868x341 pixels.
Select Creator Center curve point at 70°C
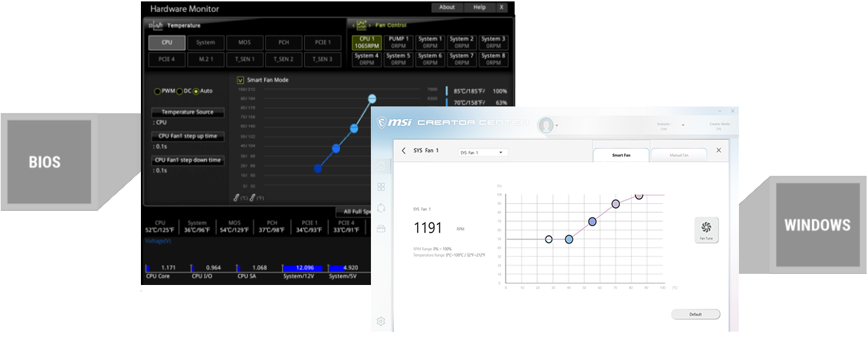(x=616, y=204)
